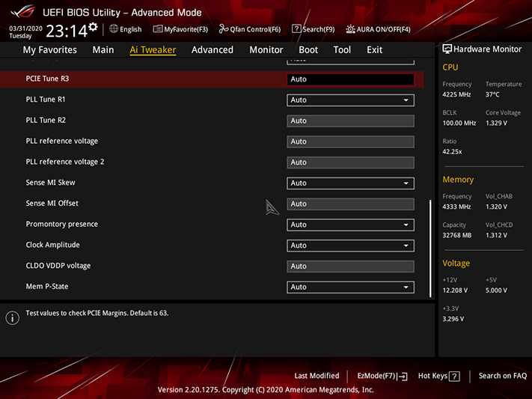The height and width of the screenshot is (399, 532).
Task: Click the Hardware Monitor screen icon
Action: point(447,49)
